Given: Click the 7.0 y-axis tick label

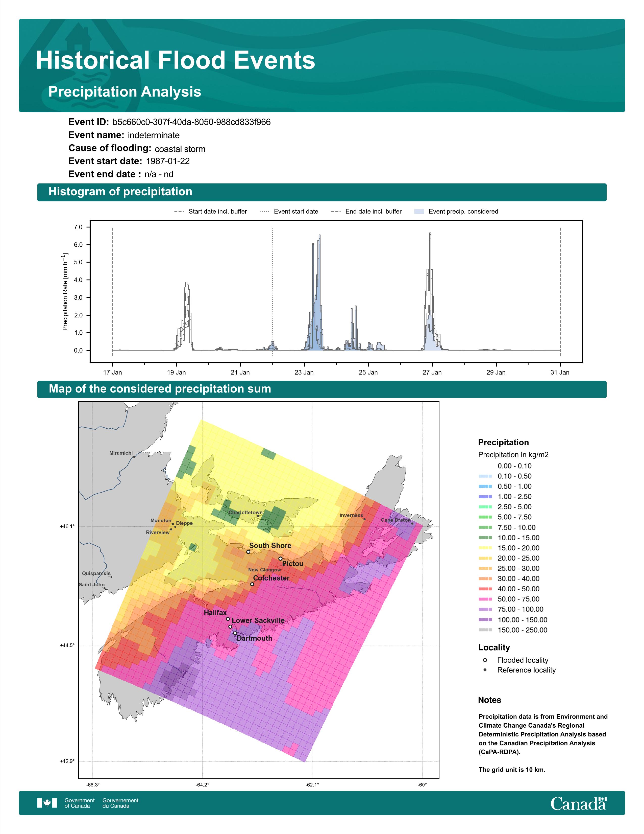Looking at the screenshot, I should (x=78, y=227).
